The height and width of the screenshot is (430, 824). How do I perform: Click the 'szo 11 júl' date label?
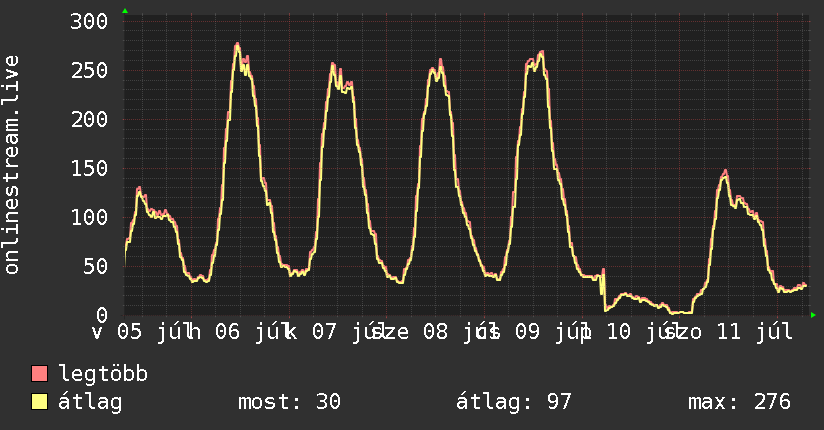728,332
